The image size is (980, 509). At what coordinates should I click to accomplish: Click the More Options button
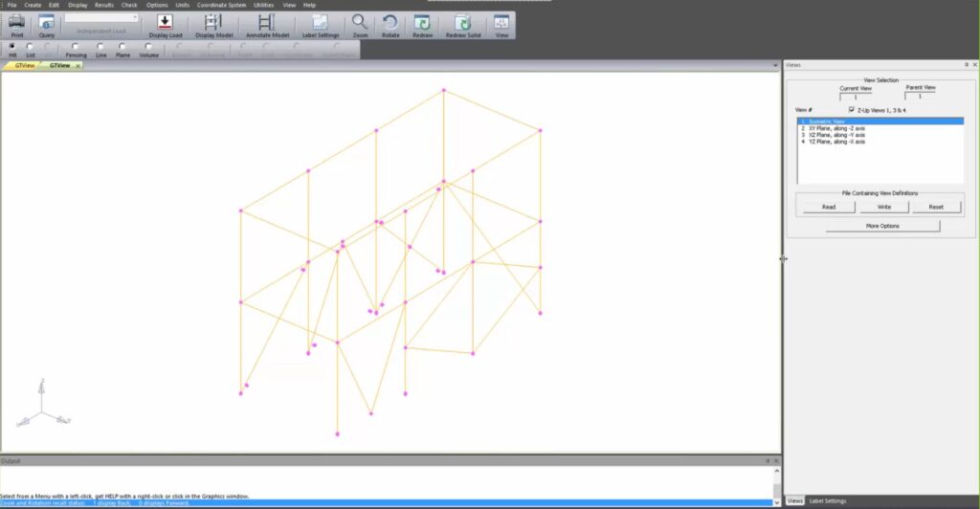click(x=882, y=226)
